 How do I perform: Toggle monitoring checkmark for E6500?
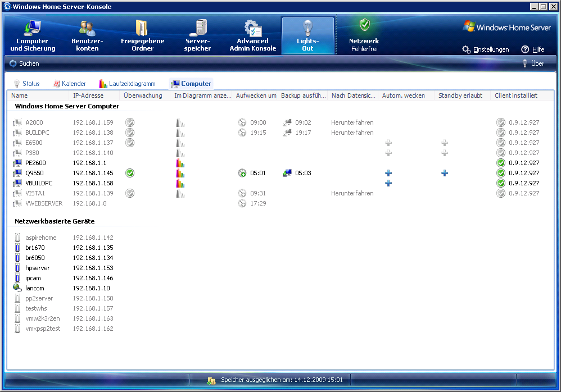click(x=130, y=143)
